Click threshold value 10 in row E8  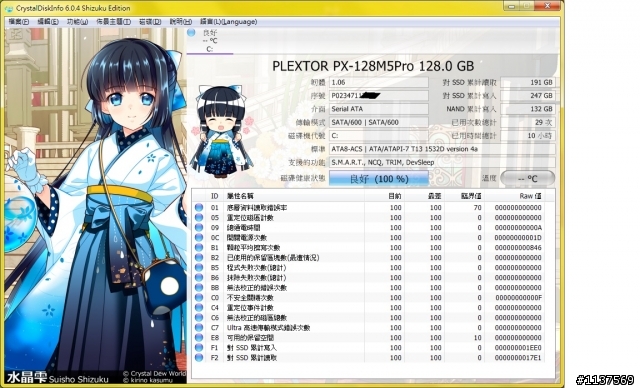pos(478,337)
